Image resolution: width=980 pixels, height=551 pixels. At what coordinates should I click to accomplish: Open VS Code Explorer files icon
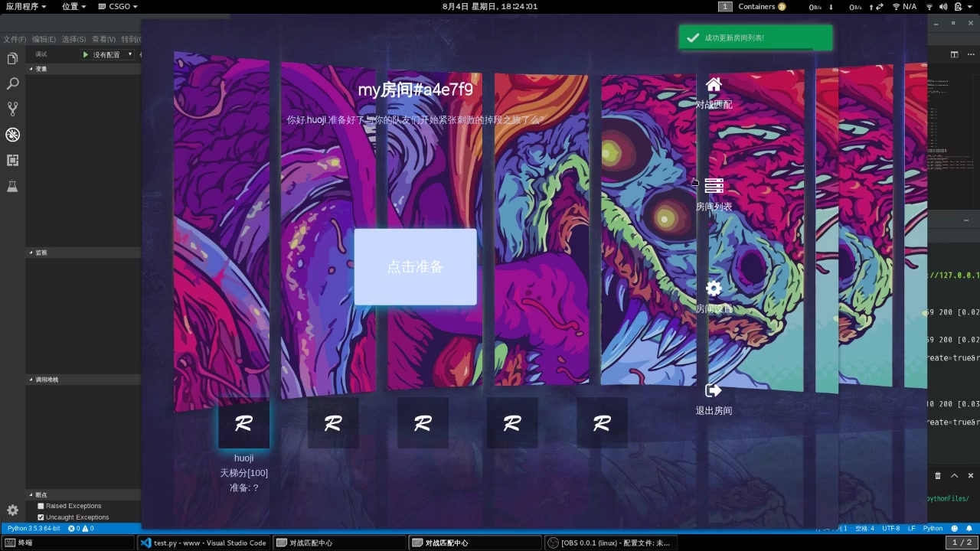[x=12, y=59]
